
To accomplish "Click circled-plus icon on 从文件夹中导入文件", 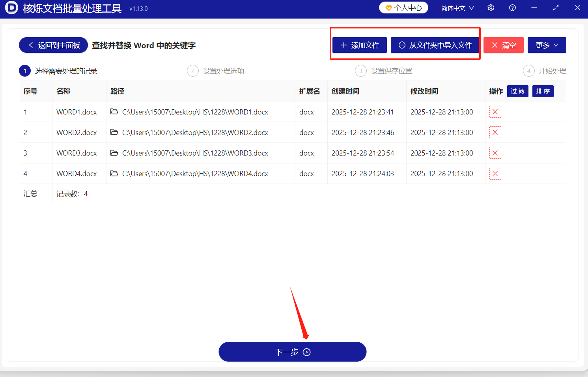I will (x=402, y=45).
